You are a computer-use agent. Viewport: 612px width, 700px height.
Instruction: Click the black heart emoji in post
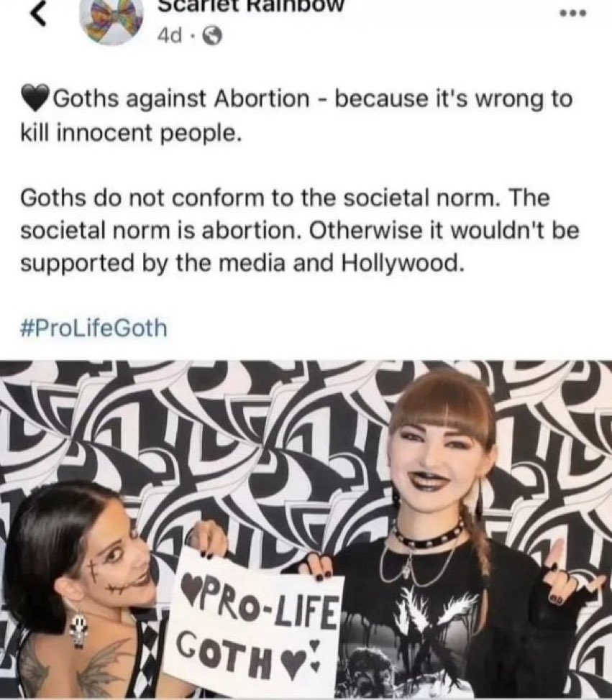tap(36, 98)
